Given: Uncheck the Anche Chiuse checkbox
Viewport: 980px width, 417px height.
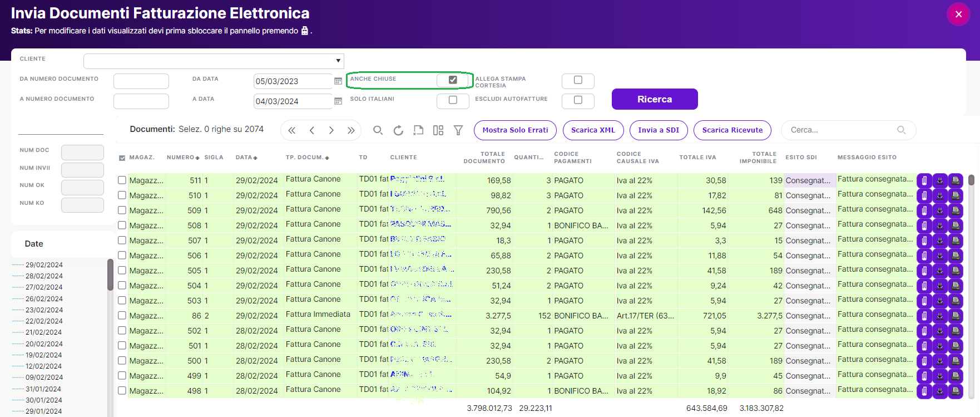Looking at the screenshot, I should [x=453, y=80].
